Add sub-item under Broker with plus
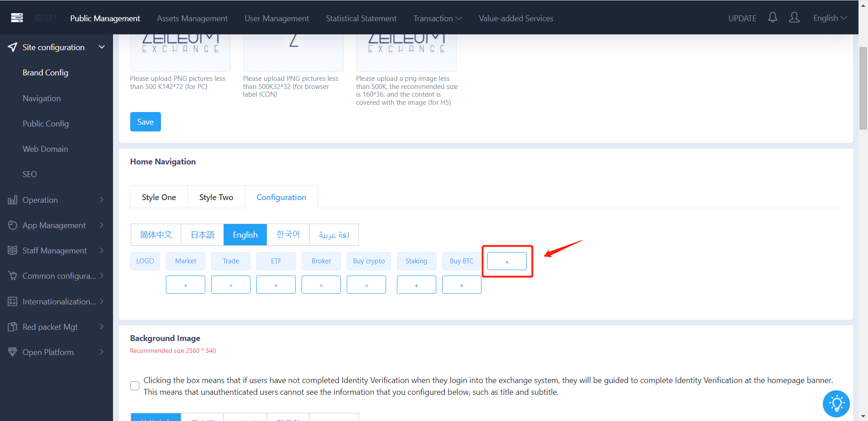 tap(321, 285)
